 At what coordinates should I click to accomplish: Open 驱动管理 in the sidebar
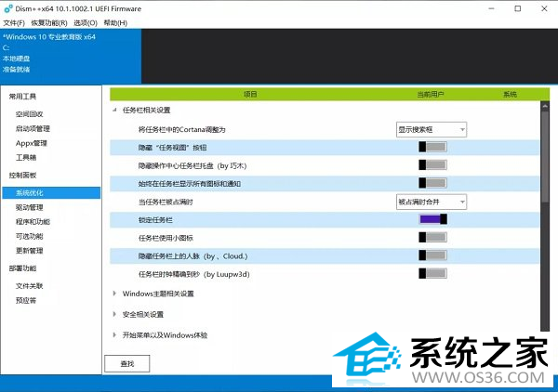(x=29, y=207)
